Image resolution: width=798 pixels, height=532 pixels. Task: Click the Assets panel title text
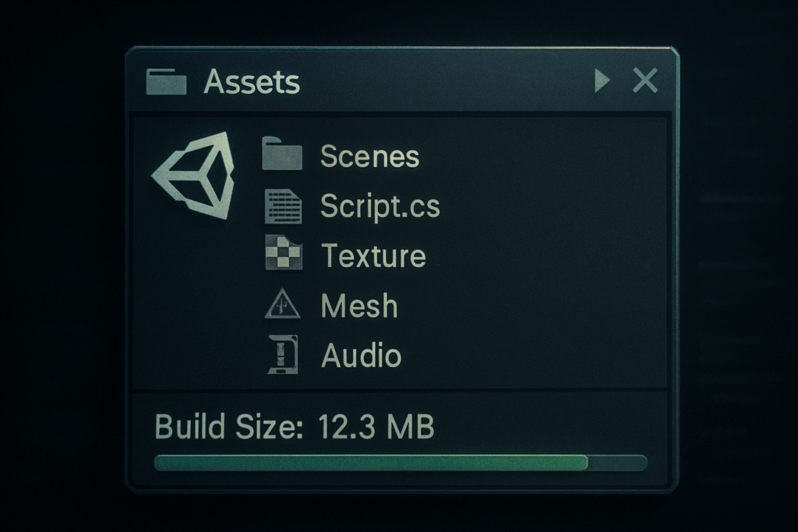click(251, 81)
